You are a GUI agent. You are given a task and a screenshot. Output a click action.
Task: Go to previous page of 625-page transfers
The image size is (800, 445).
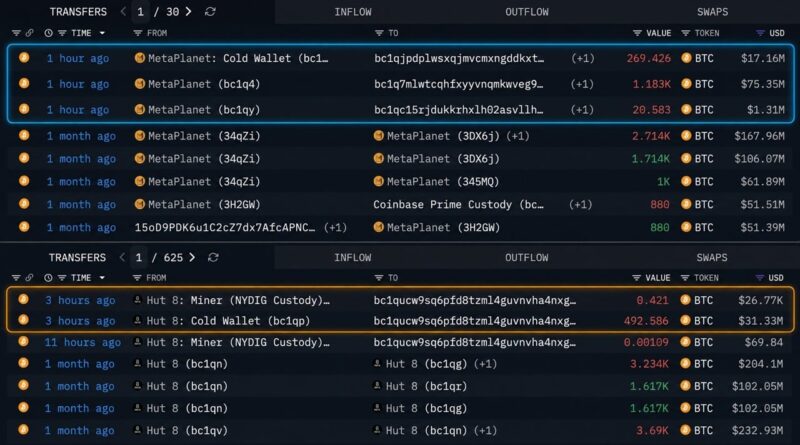point(122,258)
